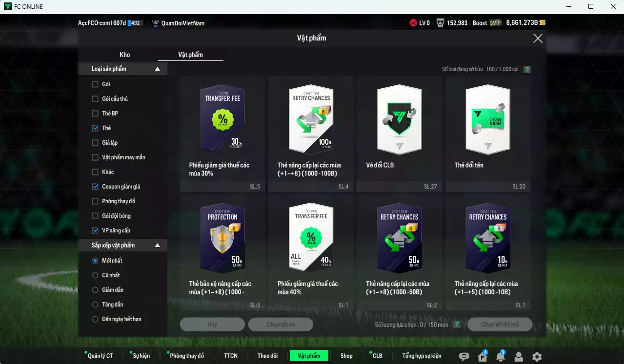This screenshot has width=624, height=364.
Task: Click the red face LV 0 icon
Action: point(413,23)
